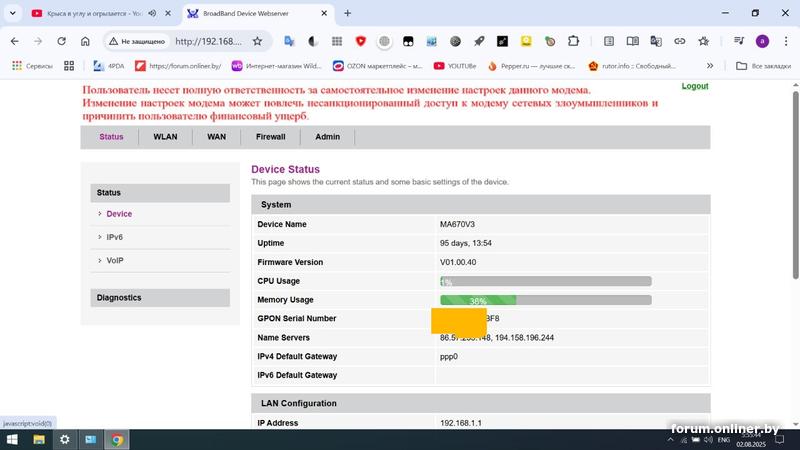Image resolution: width=800 pixels, height=450 pixels.
Task: Mute the YouTube tab speaker icon
Action: click(152, 13)
